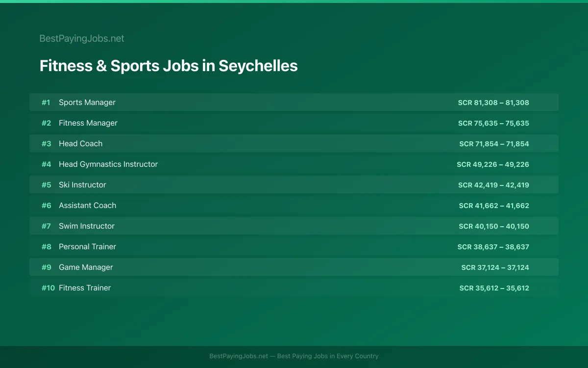Viewport: 588px width, 368px height.
Task: Click the Swim Instructor job title
Action: coord(87,226)
